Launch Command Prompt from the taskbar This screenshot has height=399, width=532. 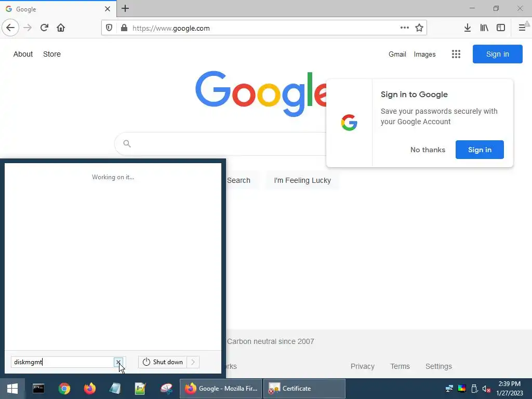38,389
